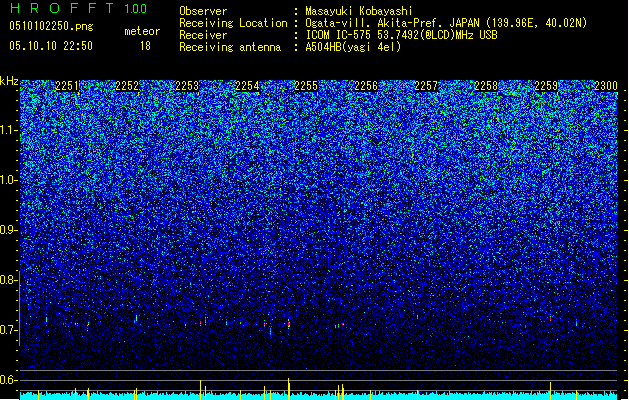Click the 2251 time marker
The image size is (629, 400).
[x=67, y=86]
